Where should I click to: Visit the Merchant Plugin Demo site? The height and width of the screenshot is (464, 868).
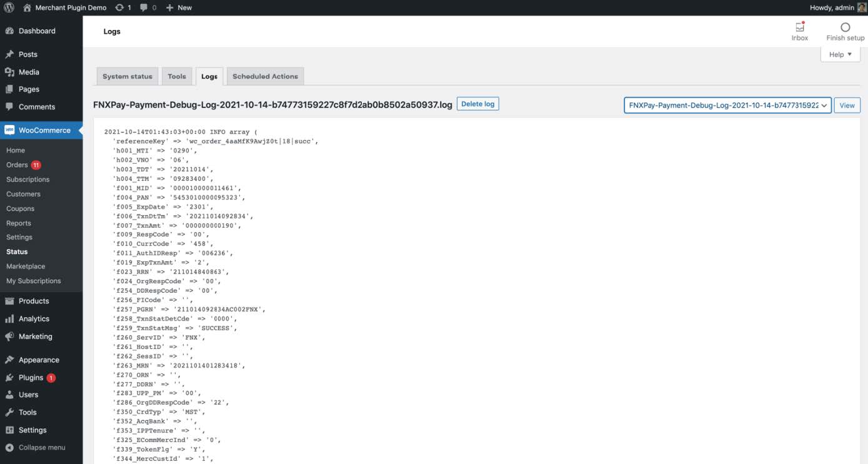tap(64, 8)
